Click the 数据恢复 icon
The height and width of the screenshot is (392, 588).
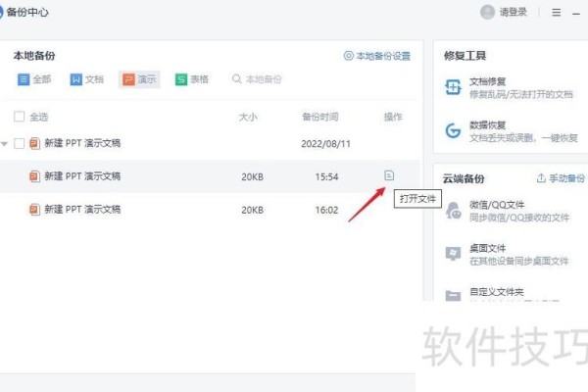pos(453,131)
